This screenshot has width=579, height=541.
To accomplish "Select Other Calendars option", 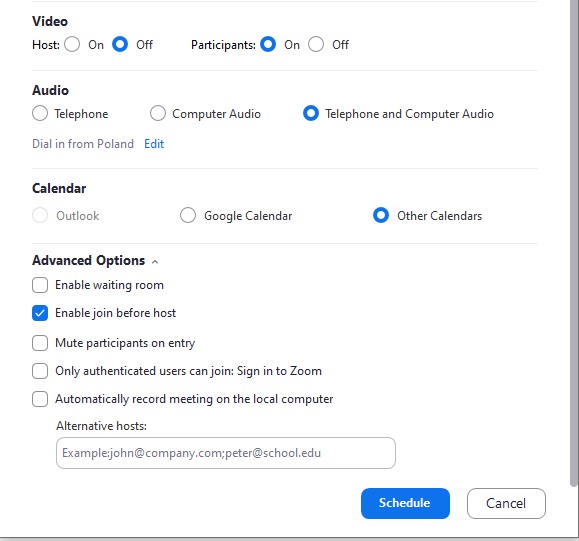I will click(x=381, y=215).
